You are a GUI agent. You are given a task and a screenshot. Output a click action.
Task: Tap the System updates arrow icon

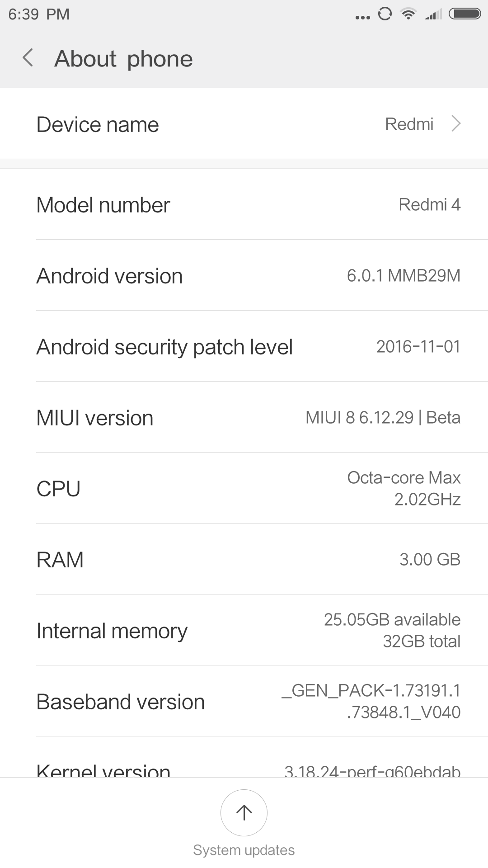(244, 812)
